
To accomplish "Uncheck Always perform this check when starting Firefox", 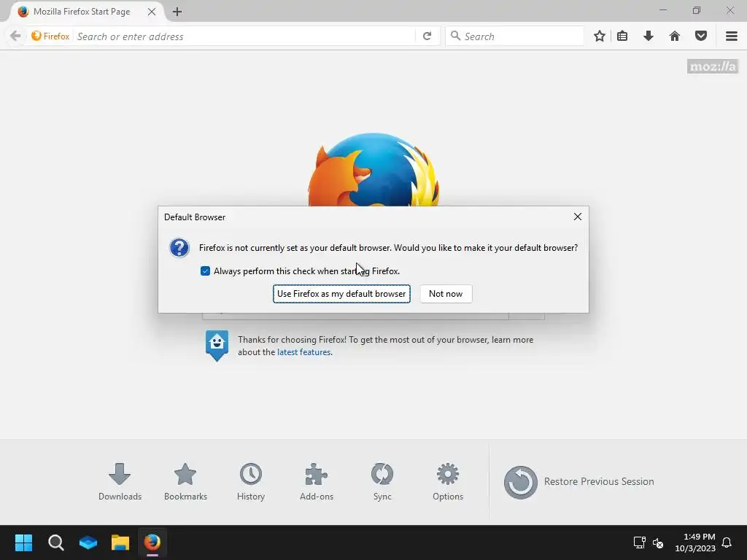I will tap(205, 271).
